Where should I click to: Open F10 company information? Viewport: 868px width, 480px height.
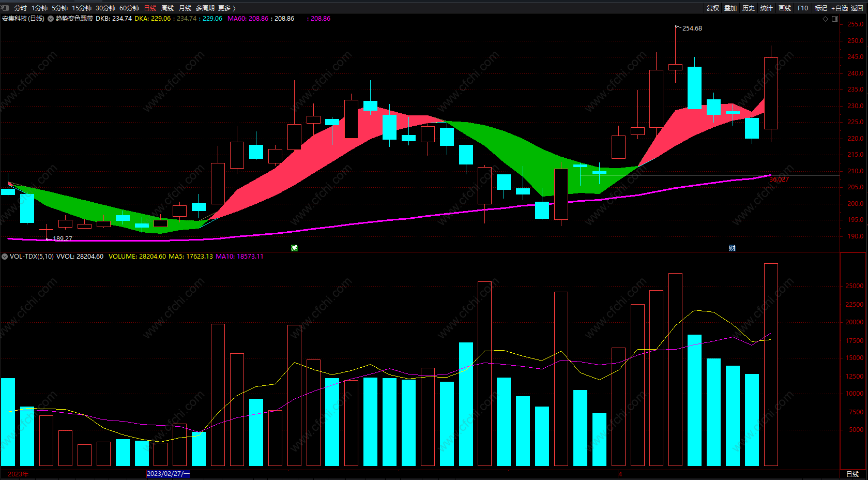pyautogui.click(x=803, y=8)
